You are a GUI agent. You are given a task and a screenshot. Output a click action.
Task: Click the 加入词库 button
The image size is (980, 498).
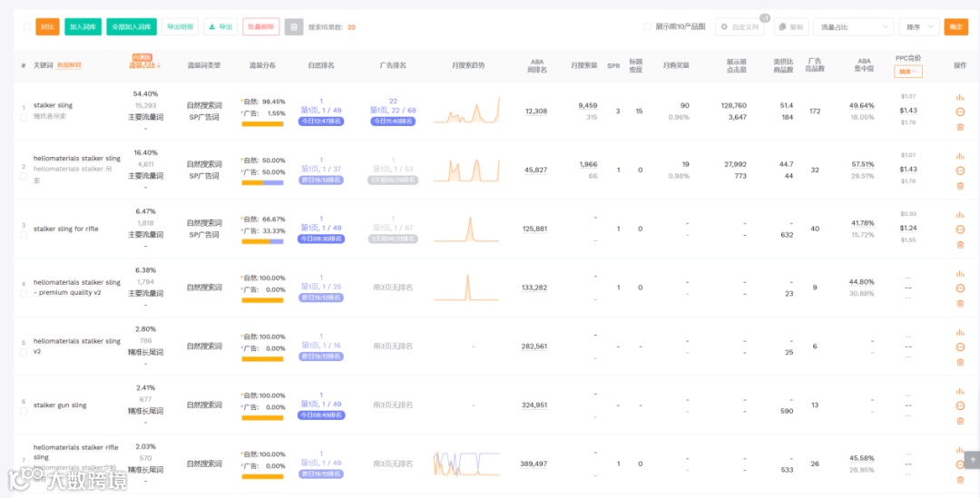tap(83, 27)
